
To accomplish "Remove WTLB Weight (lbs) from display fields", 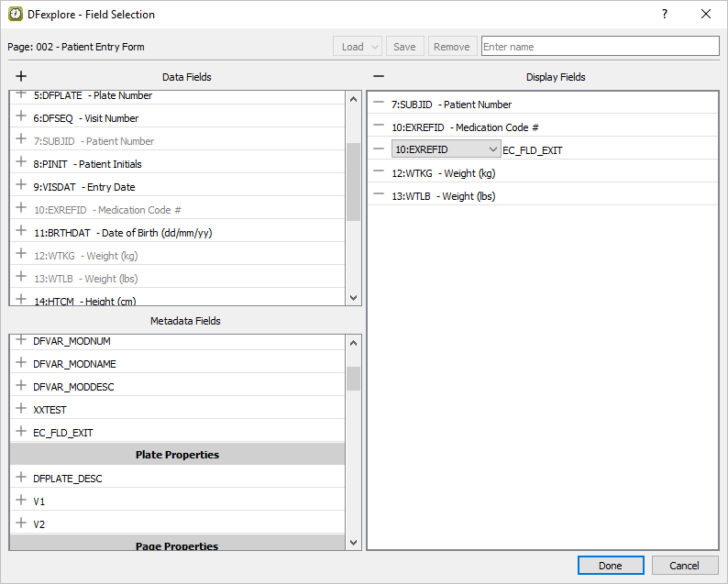I will pos(379,195).
